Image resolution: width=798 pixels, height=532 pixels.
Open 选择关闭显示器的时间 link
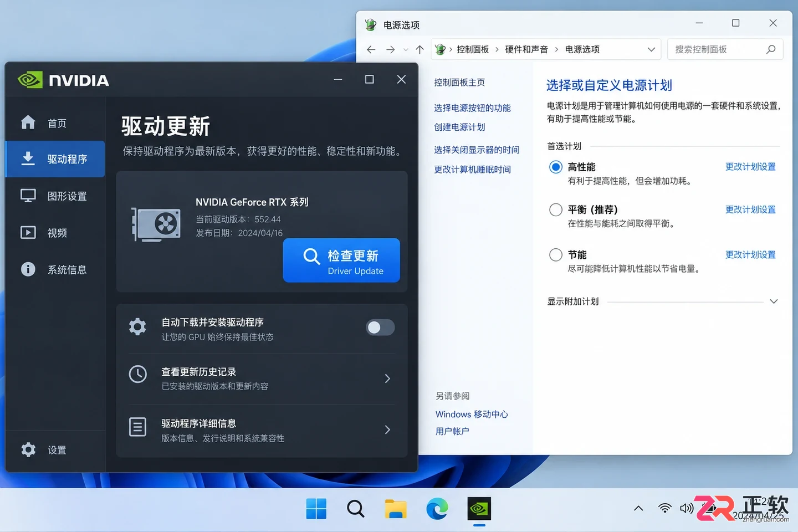[x=477, y=150]
